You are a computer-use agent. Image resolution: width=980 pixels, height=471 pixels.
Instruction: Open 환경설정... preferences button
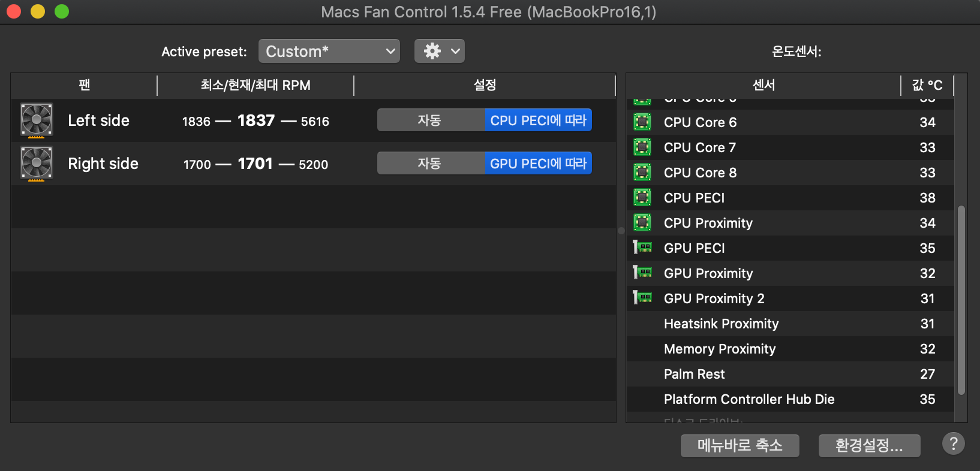(x=870, y=445)
